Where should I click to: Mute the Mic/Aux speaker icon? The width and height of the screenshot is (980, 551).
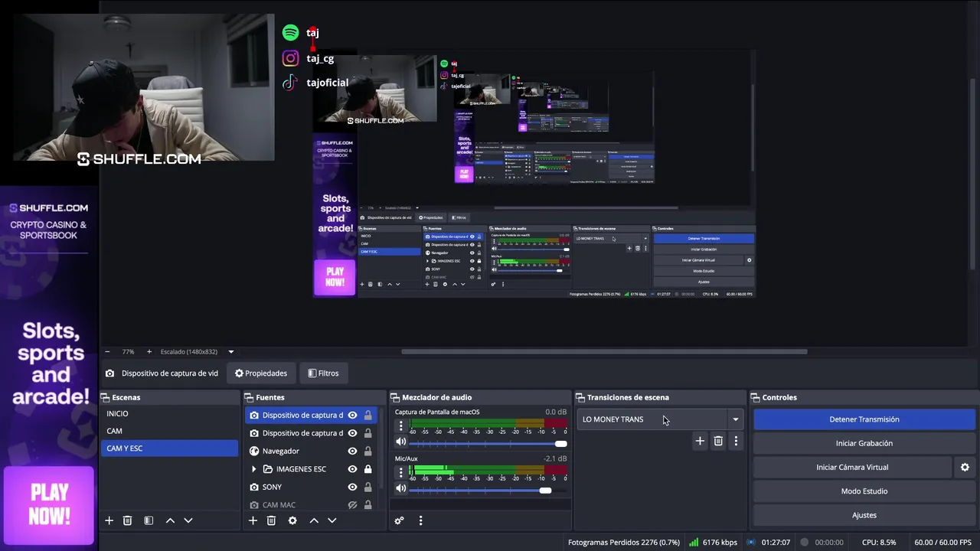click(x=400, y=488)
